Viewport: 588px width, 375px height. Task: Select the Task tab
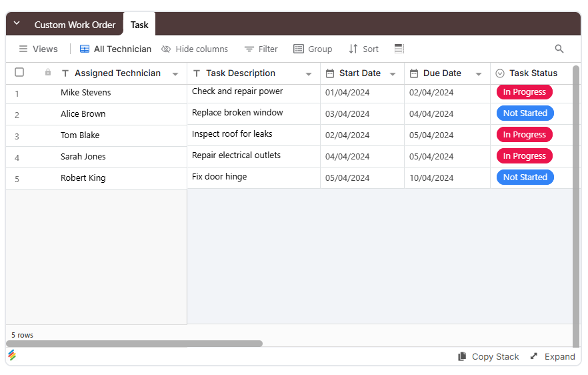(139, 25)
